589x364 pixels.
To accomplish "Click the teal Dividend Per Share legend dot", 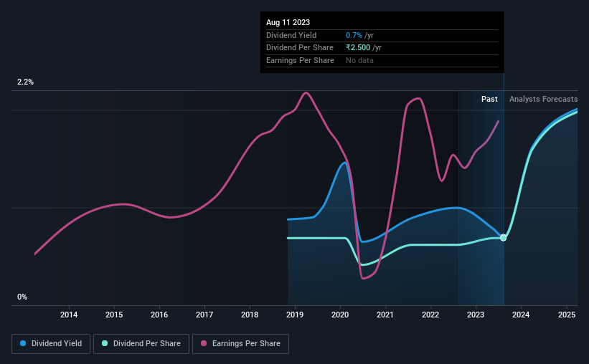I will pyautogui.click(x=105, y=343).
